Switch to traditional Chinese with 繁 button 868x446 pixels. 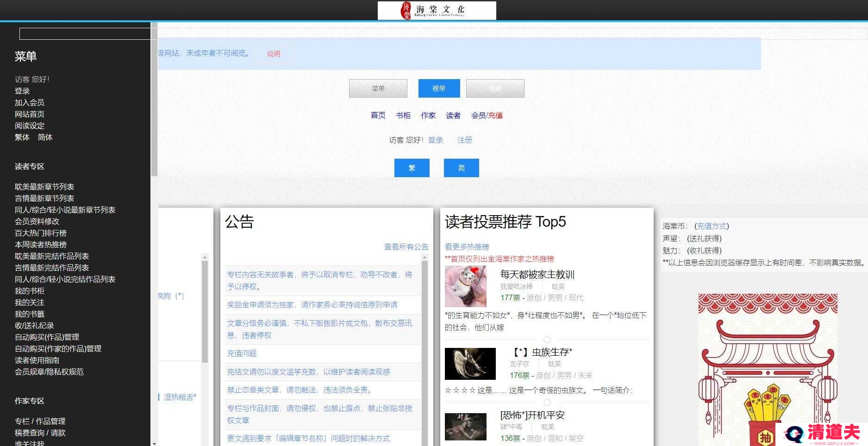[x=412, y=168]
